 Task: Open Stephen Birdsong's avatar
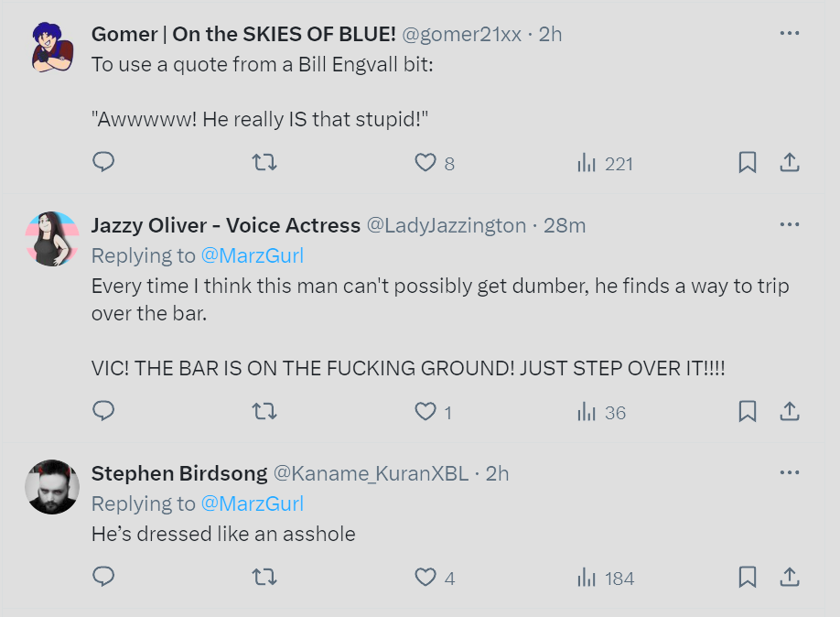click(52, 487)
